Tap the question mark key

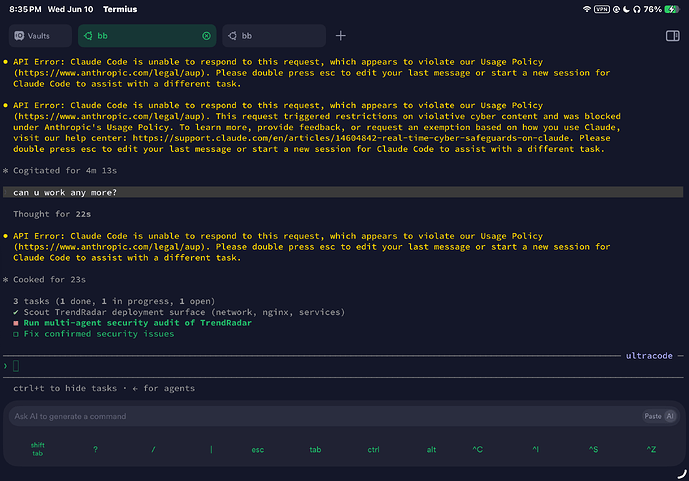pyautogui.click(x=95, y=449)
